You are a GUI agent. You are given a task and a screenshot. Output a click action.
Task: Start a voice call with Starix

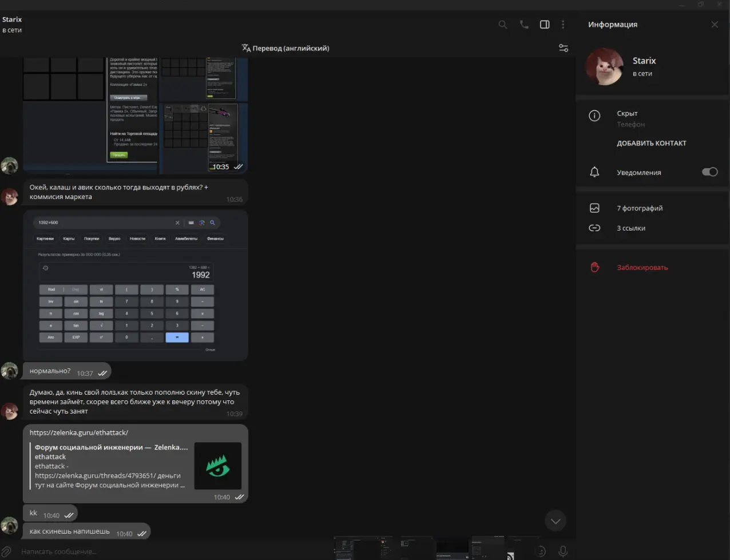point(523,25)
